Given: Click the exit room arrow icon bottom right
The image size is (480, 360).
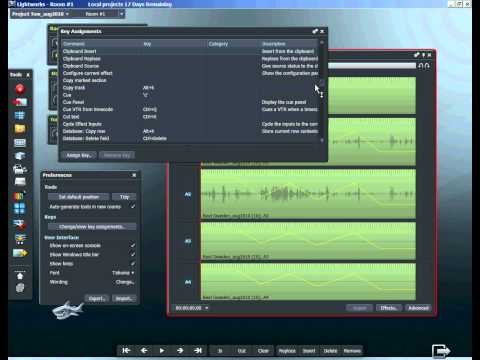Looking at the screenshot, I should (x=441, y=351).
